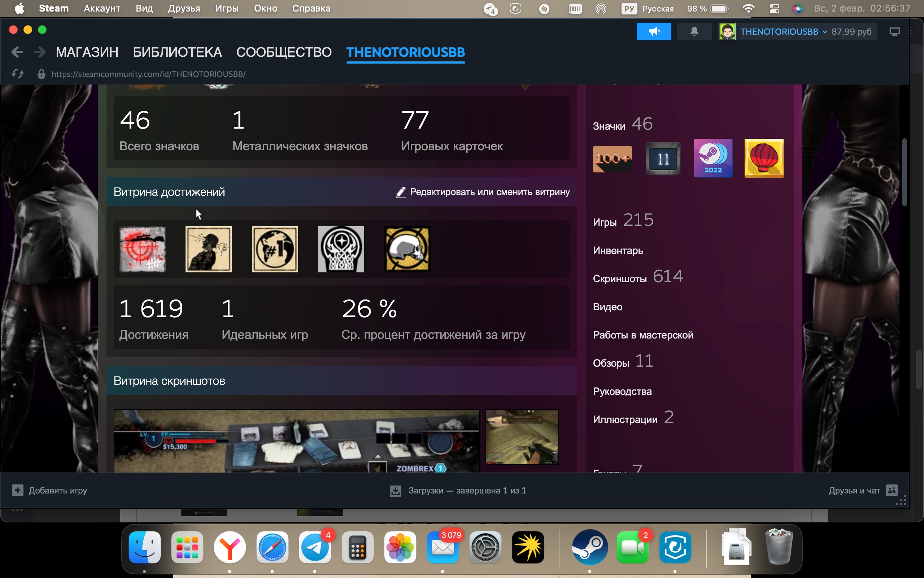Open the Значки 46 sidebar link
This screenshot has width=924, height=578.
pos(623,124)
